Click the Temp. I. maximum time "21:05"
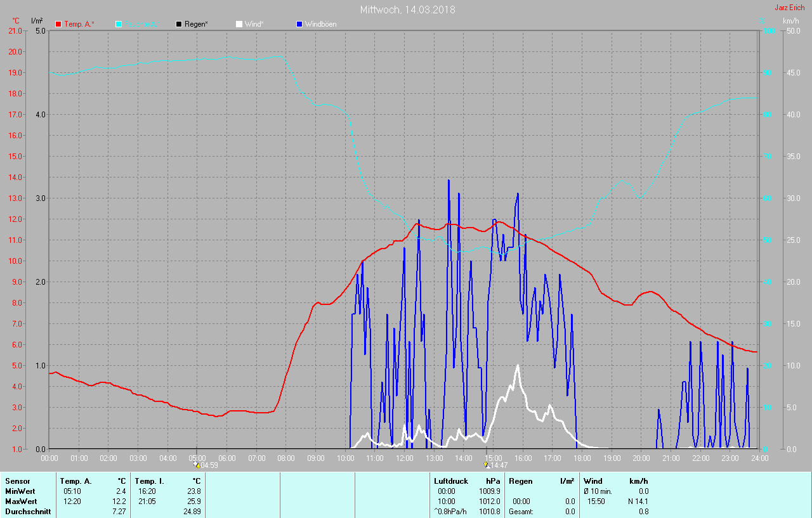This screenshot has height=518, width=812. (147, 502)
